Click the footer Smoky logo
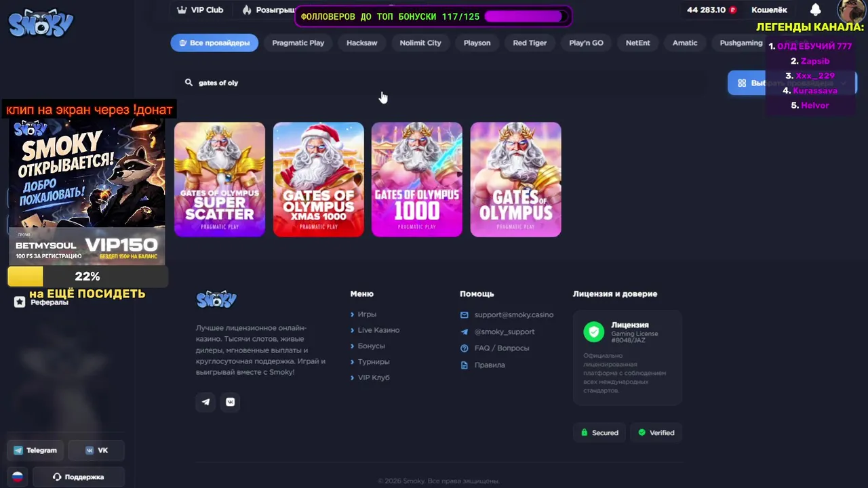The width and height of the screenshot is (868, 488). (x=216, y=299)
